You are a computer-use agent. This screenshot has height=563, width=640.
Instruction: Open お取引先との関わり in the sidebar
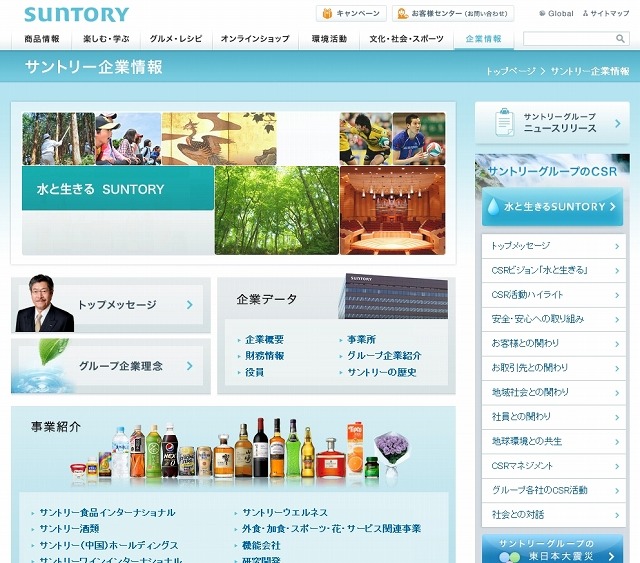(x=554, y=368)
